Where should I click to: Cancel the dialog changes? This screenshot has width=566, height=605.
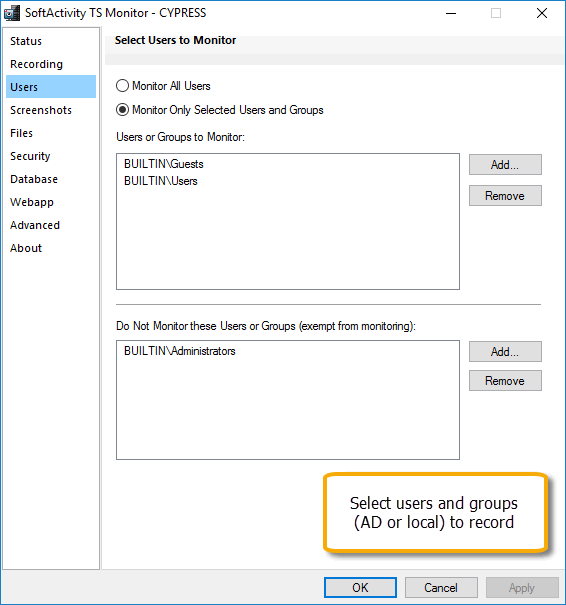pyautogui.click(x=441, y=587)
